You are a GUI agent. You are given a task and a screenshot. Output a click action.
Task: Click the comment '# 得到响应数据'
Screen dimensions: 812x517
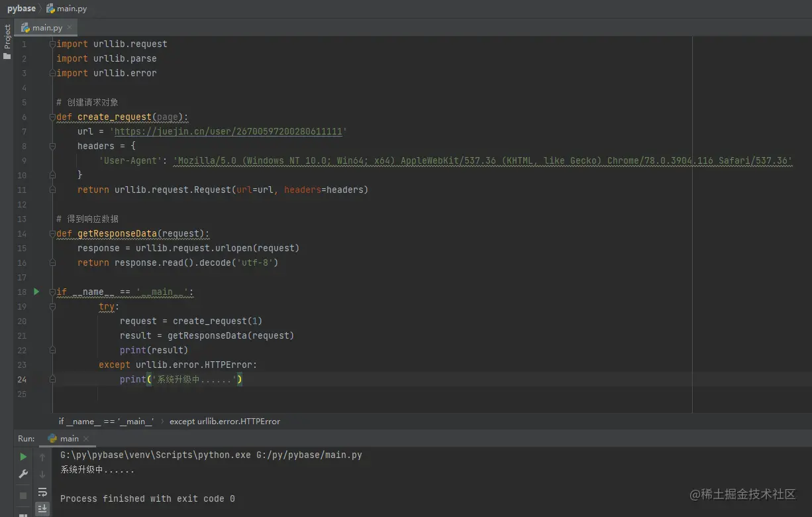click(x=87, y=219)
